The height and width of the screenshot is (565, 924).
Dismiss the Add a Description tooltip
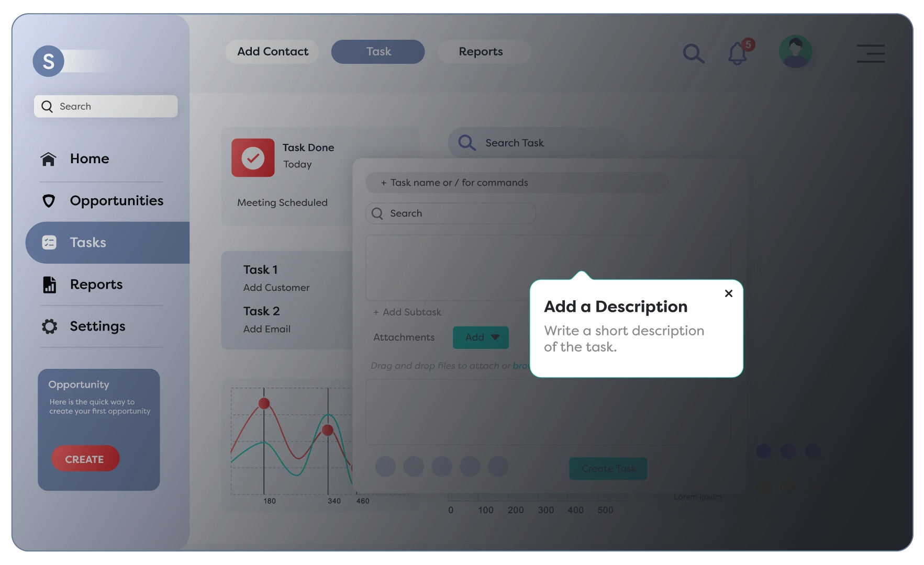point(729,293)
